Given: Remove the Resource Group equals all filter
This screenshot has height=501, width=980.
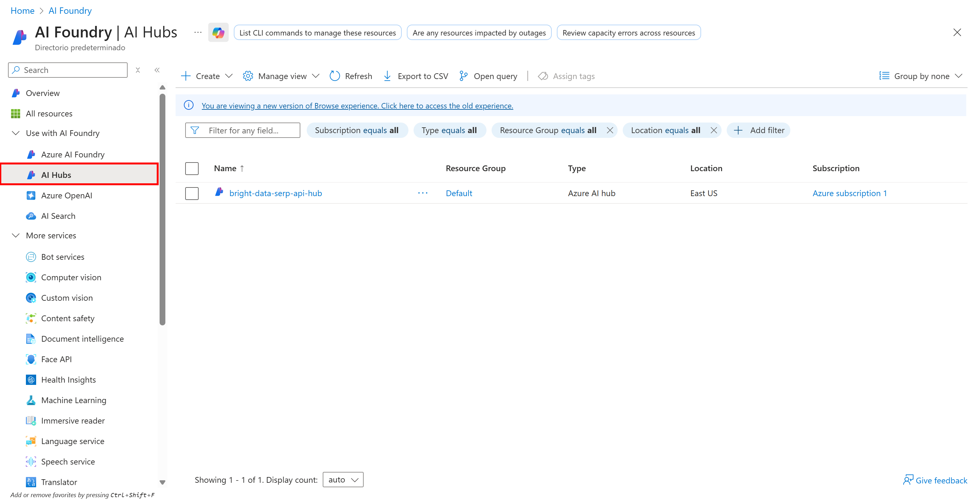Looking at the screenshot, I should click(610, 131).
